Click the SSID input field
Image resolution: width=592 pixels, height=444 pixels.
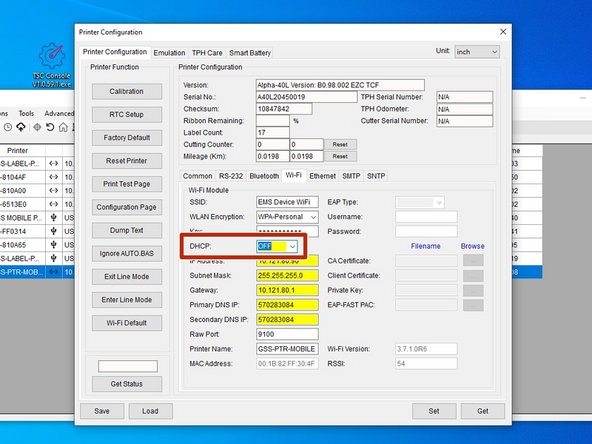point(287,202)
